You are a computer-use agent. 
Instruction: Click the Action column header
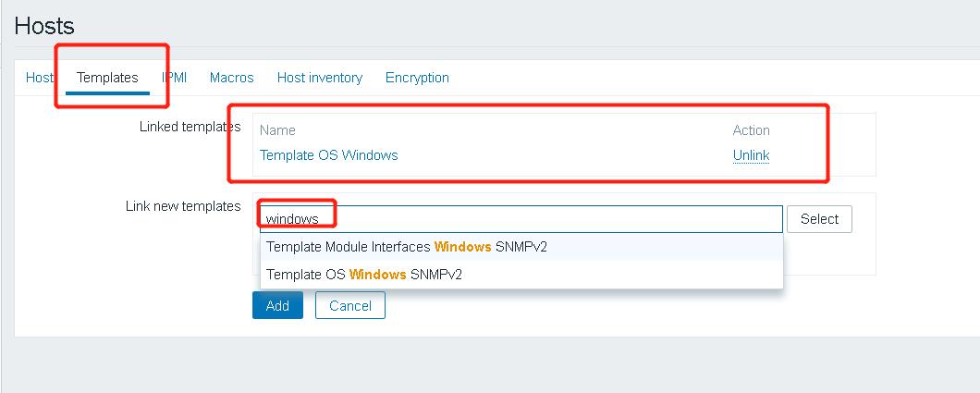tap(752, 130)
